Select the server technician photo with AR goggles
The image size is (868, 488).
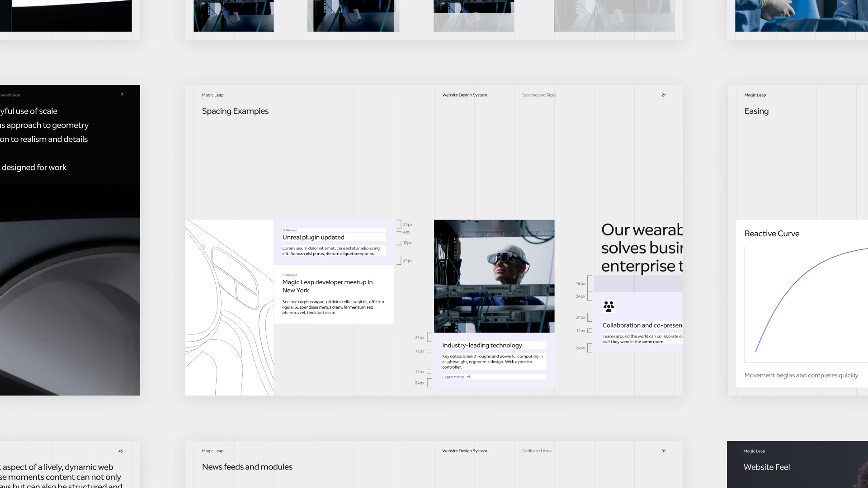[x=494, y=276]
